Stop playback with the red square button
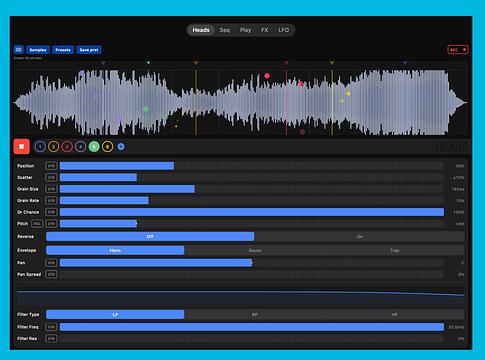This screenshot has width=485, height=360. (x=22, y=147)
